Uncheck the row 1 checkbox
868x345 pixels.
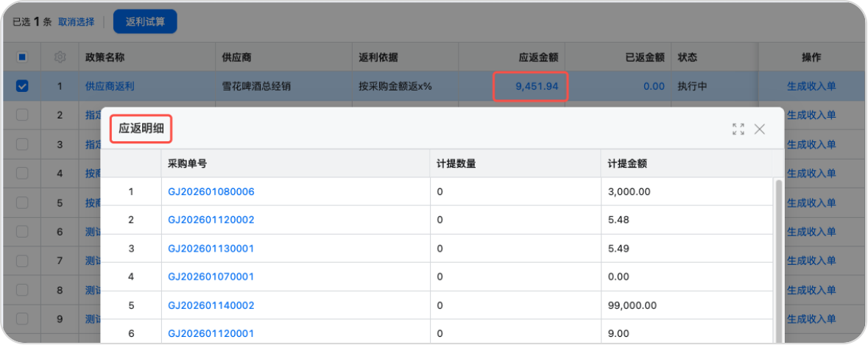pos(22,86)
